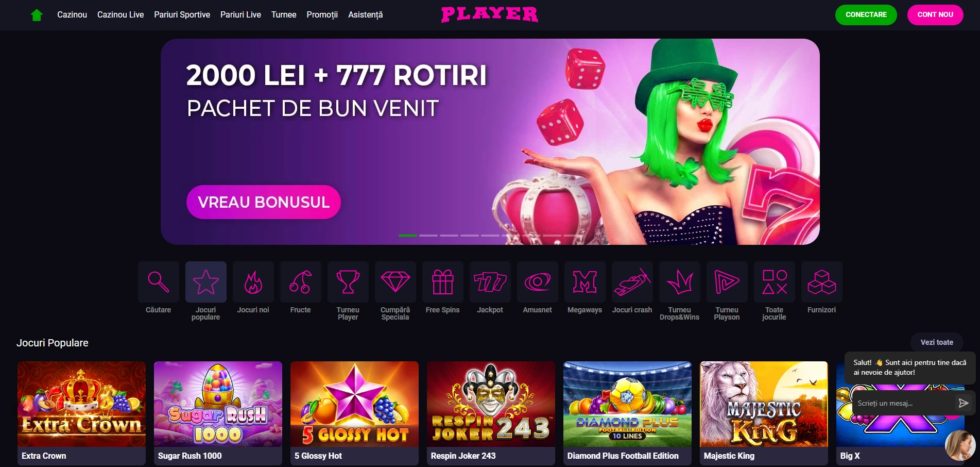Open the Furnizori cubes icon

tap(822, 282)
